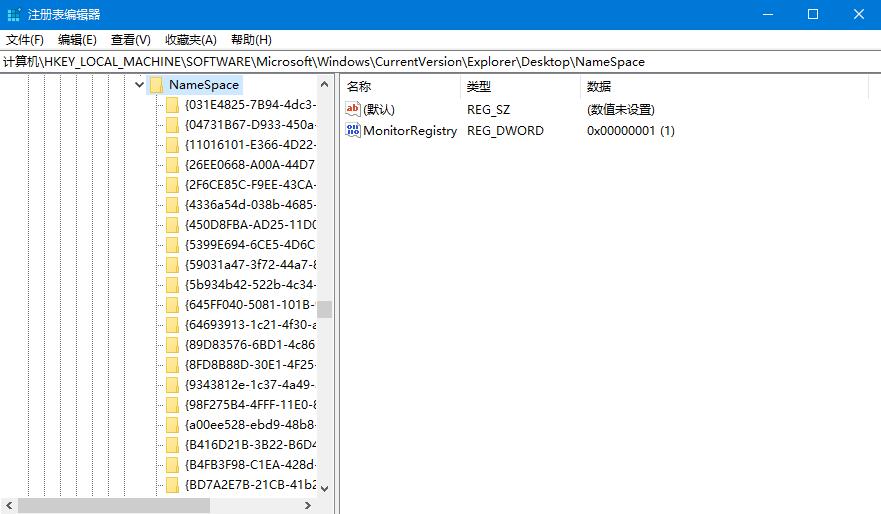Click folder icon of {645FF040-5081-101B key
This screenshot has width=881, height=514.
pos(172,305)
